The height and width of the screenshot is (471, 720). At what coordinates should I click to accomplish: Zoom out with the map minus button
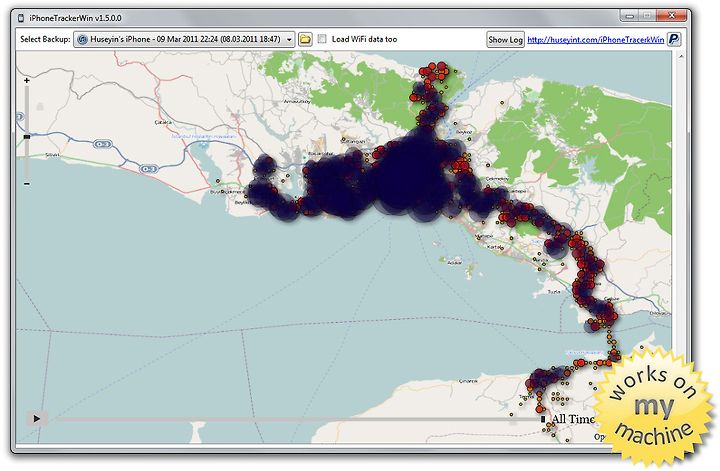pyautogui.click(x=27, y=184)
